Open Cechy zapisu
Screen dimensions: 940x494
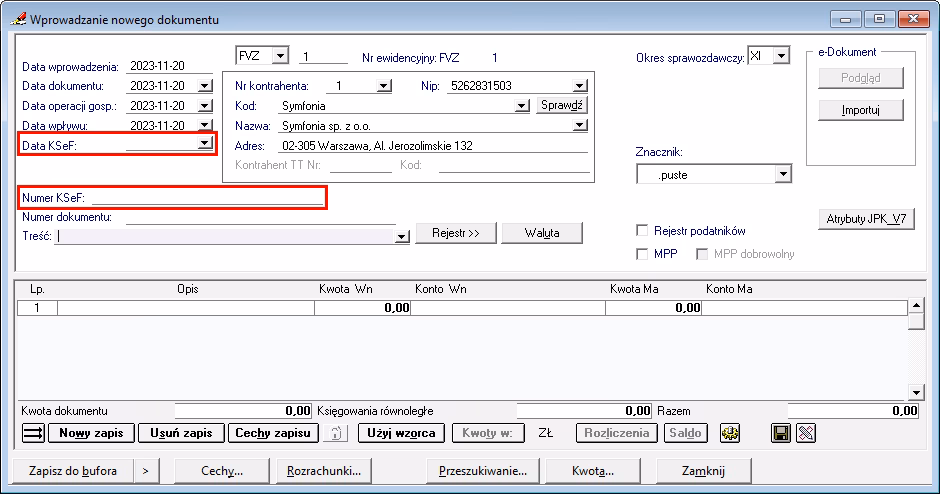coord(273,433)
